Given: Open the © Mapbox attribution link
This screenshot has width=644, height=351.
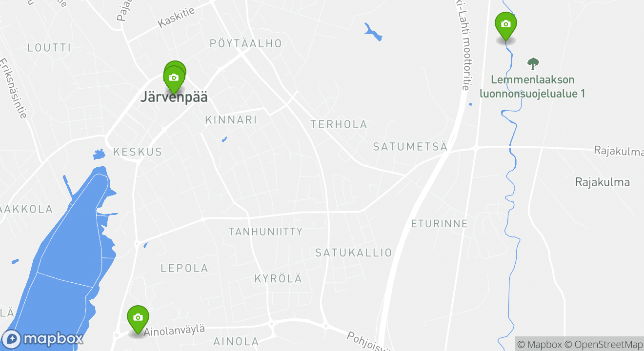Looking at the screenshot, I should pos(539,344).
